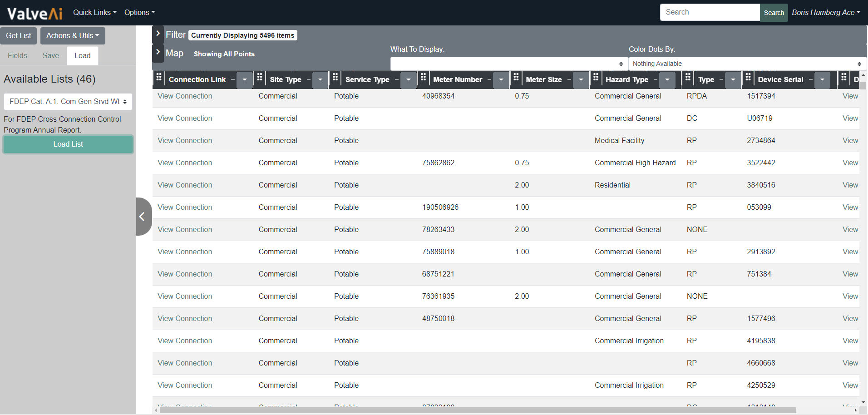The image size is (868, 415).
Task: Open the View link for device serial 2913892
Action: [x=850, y=252]
